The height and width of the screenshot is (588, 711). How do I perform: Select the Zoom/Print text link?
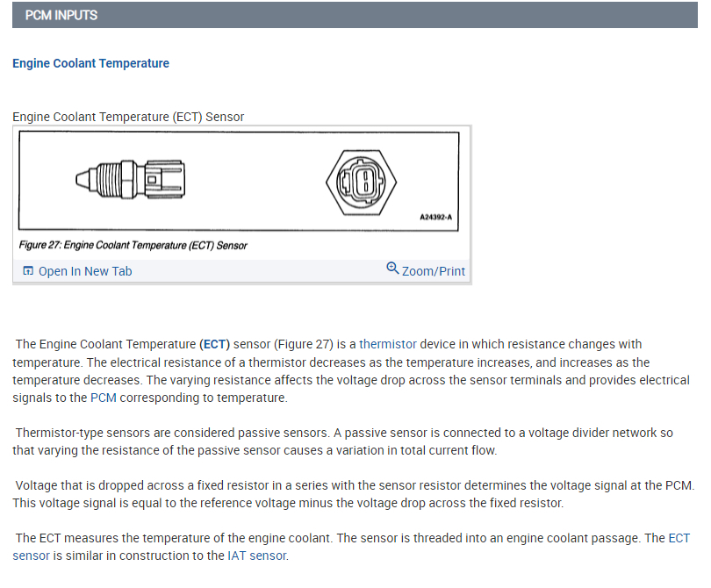434,271
